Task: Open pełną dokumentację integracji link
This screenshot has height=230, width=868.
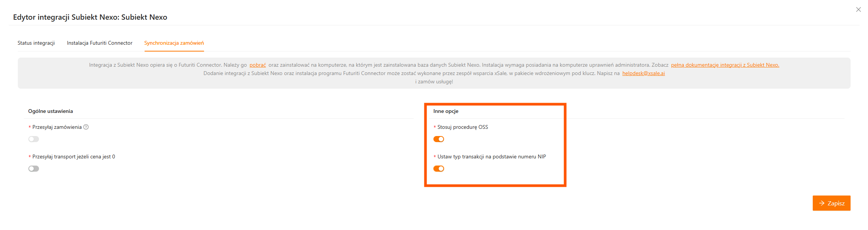Action: [x=725, y=65]
